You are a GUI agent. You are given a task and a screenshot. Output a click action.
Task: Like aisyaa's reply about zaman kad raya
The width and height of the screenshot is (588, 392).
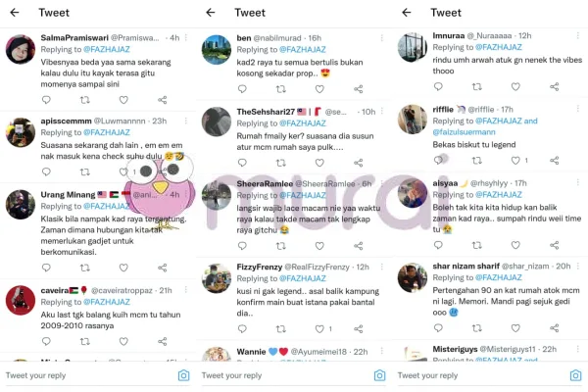coord(515,245)
